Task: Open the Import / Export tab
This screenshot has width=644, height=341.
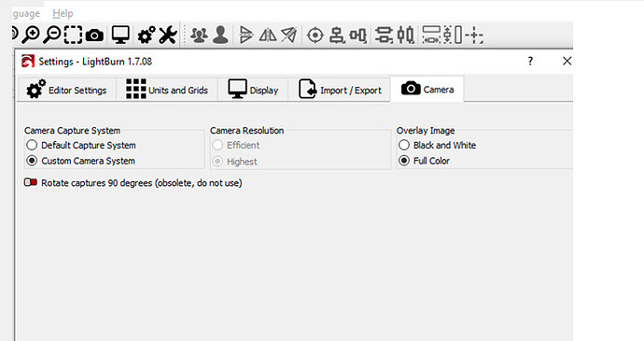Action: [x=339, y=90]
